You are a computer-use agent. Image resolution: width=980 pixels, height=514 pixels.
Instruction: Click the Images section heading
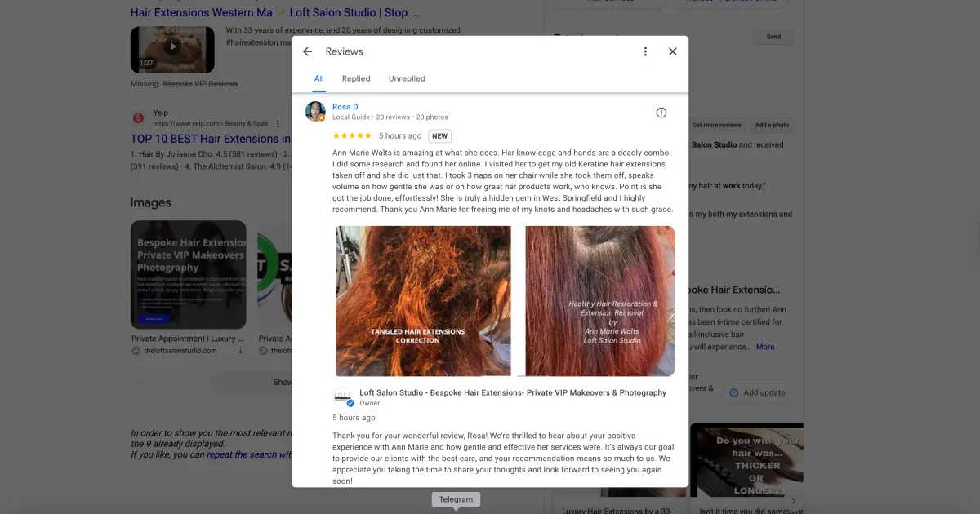click(x=151, y=202)
